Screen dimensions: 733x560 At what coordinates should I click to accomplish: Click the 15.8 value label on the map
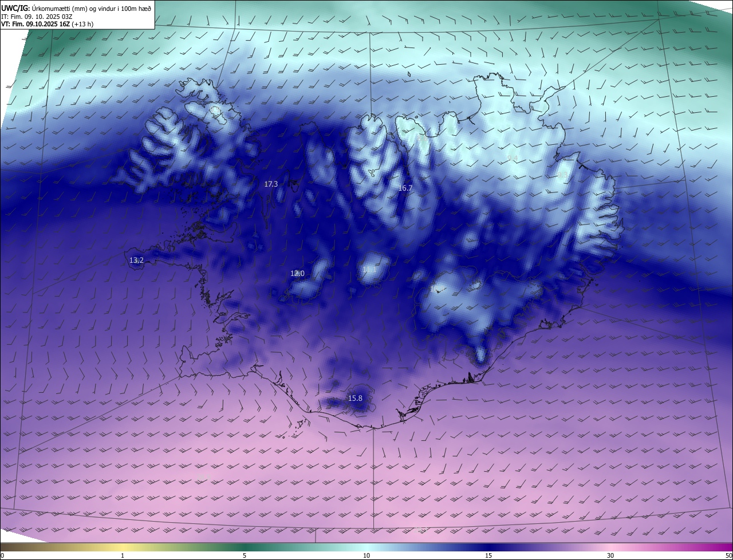355,399
